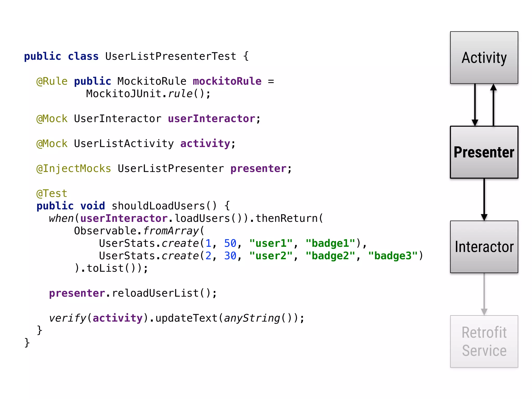Screen dimensions: 532x399
Task: Click the Observable.fromArray call
Action: [136, 231]
